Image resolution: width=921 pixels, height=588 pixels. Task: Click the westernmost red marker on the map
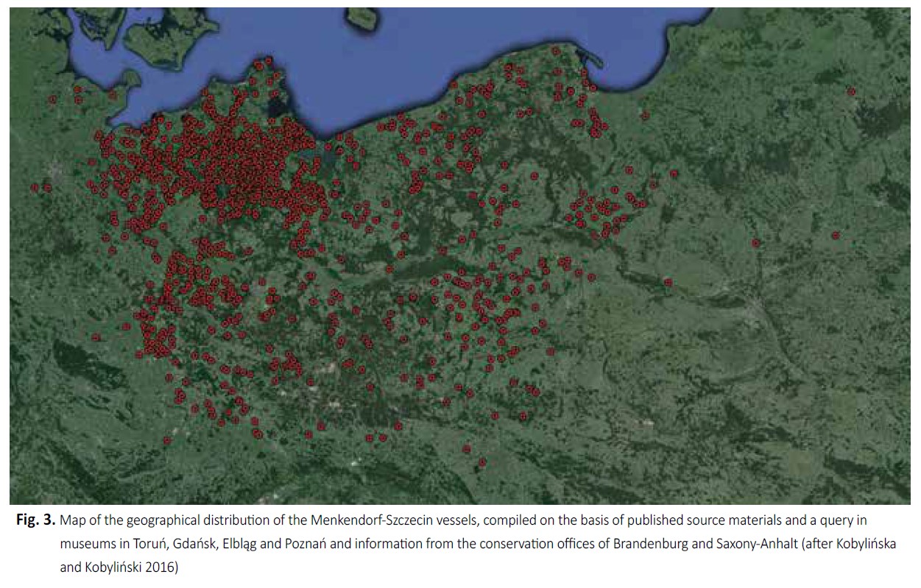click(x=35, y=188)
